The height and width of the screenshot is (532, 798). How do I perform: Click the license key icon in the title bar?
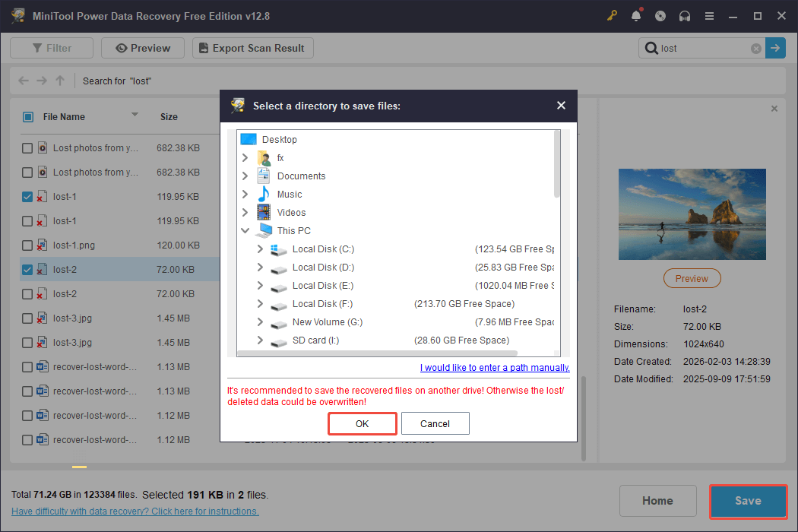point(612,15)
